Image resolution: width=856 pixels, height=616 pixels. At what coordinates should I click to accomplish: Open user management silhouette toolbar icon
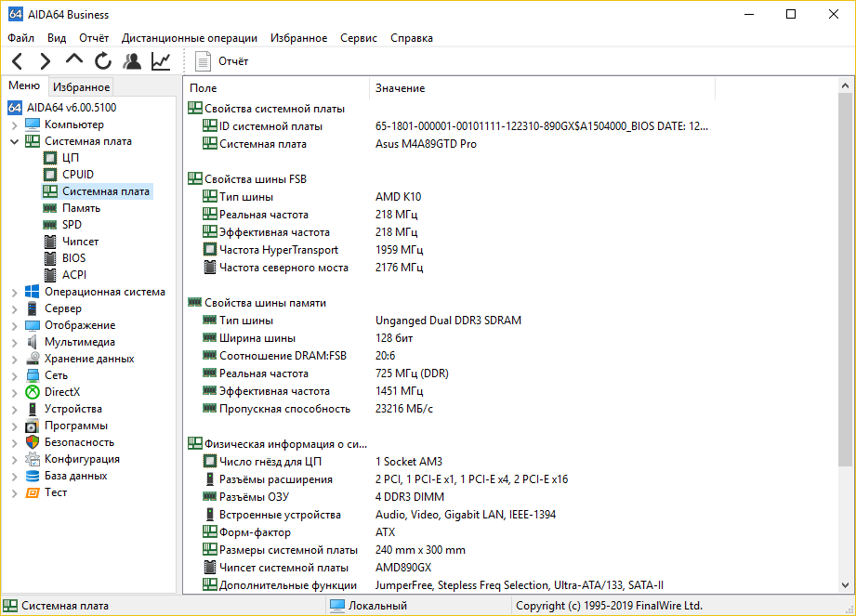coord(132,61)
